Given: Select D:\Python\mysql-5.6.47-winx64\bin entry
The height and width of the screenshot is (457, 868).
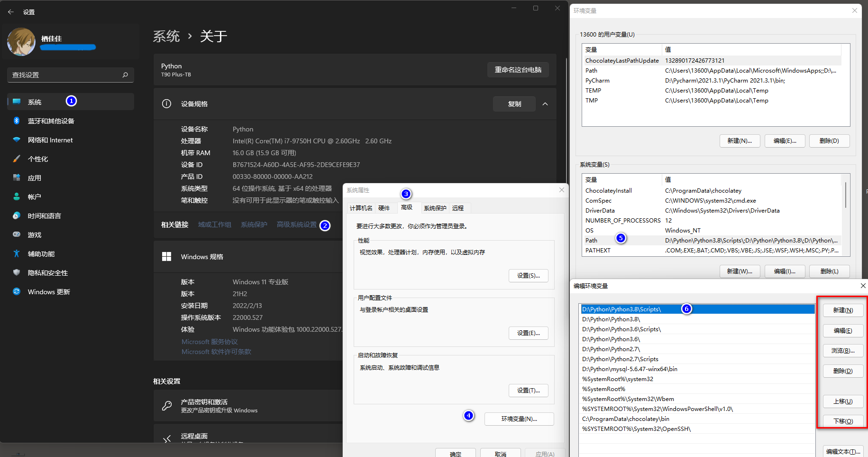Looking at the screenshot, I should tap(698, 369).
